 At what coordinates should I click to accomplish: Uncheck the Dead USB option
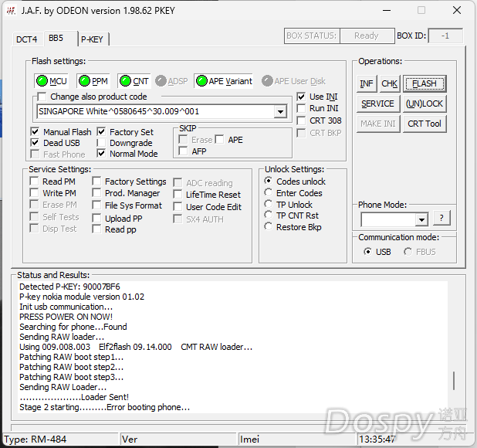point(35,143)
